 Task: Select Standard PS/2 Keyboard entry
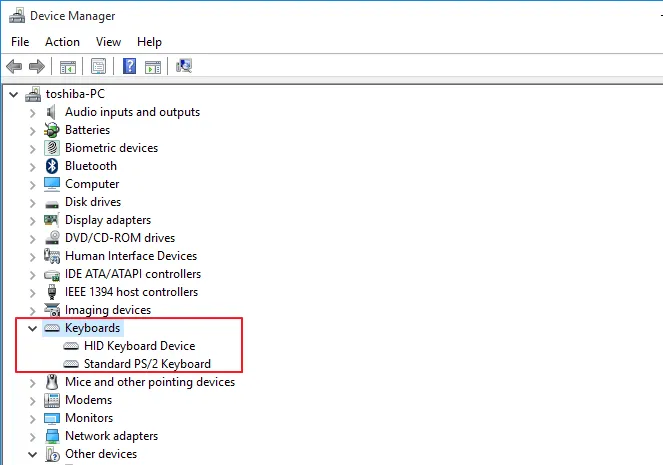(147, 364)
